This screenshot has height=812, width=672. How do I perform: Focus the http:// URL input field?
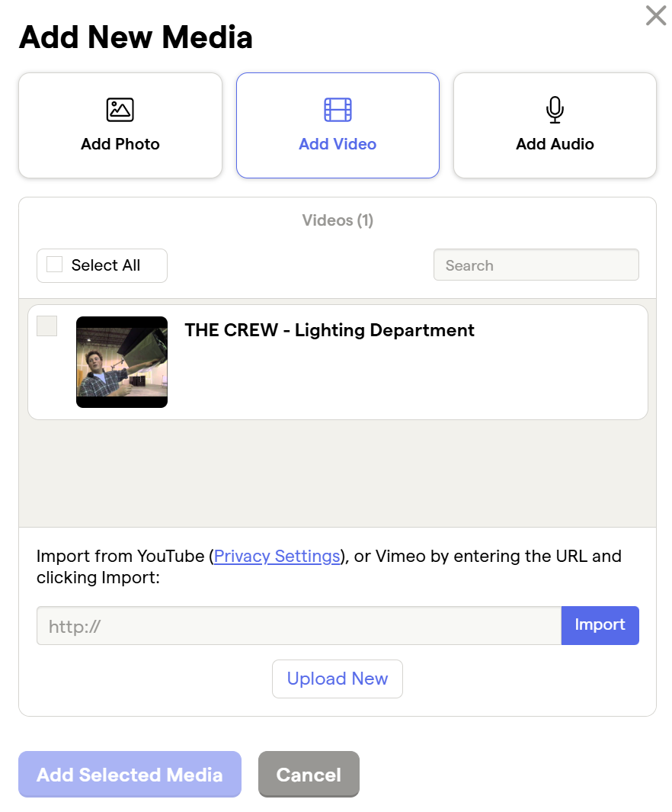[x=299, y=625]
